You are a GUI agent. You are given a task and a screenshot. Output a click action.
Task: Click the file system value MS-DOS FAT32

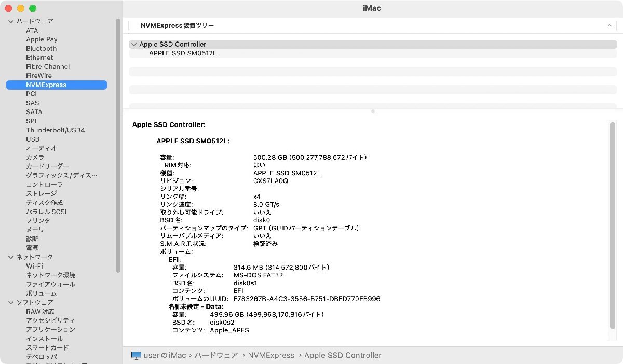coord(258,275)
